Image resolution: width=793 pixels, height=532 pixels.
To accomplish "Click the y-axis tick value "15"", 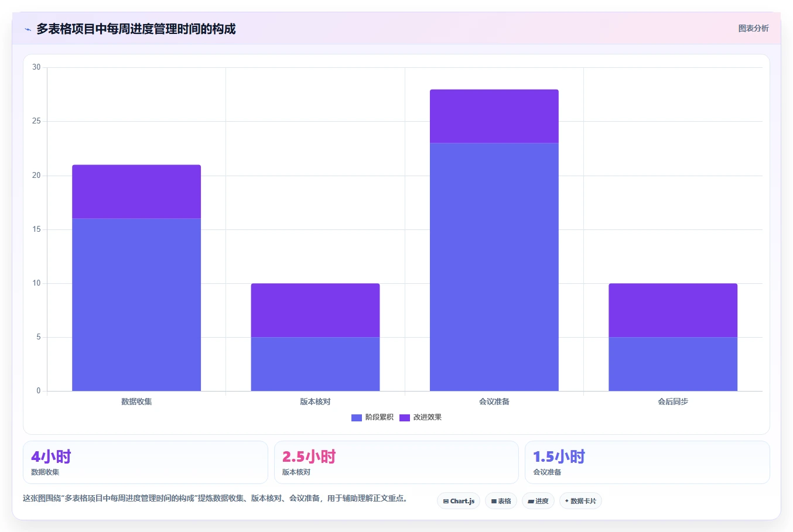I will [x=36, y=229].
